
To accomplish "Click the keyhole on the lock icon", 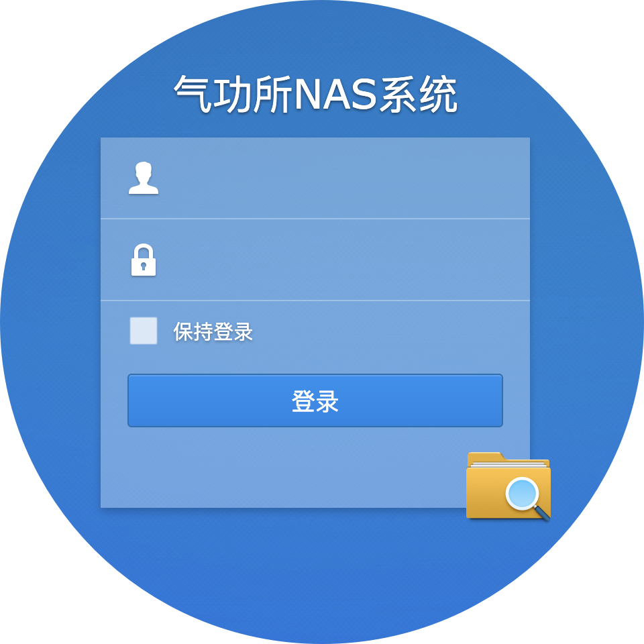I will (144, 266).
